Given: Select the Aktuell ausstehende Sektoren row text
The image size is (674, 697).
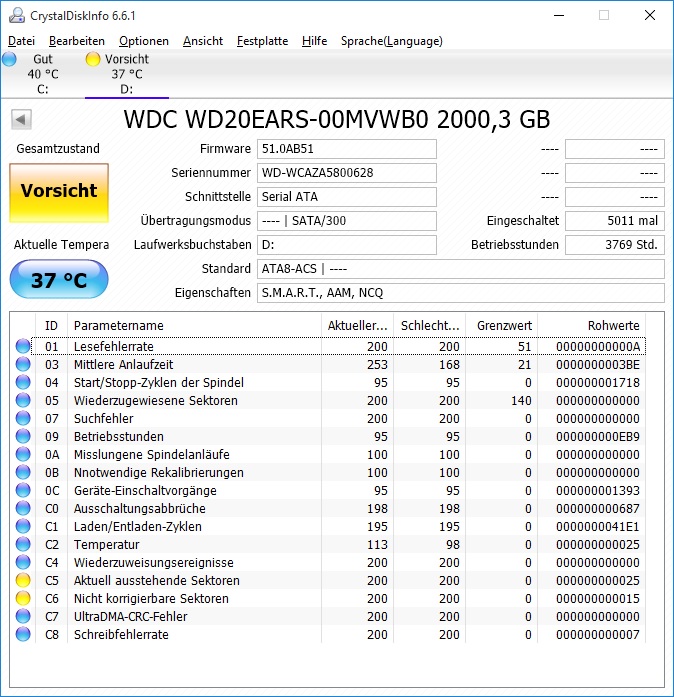Looking at the screenshot, I should coord(156,581).
